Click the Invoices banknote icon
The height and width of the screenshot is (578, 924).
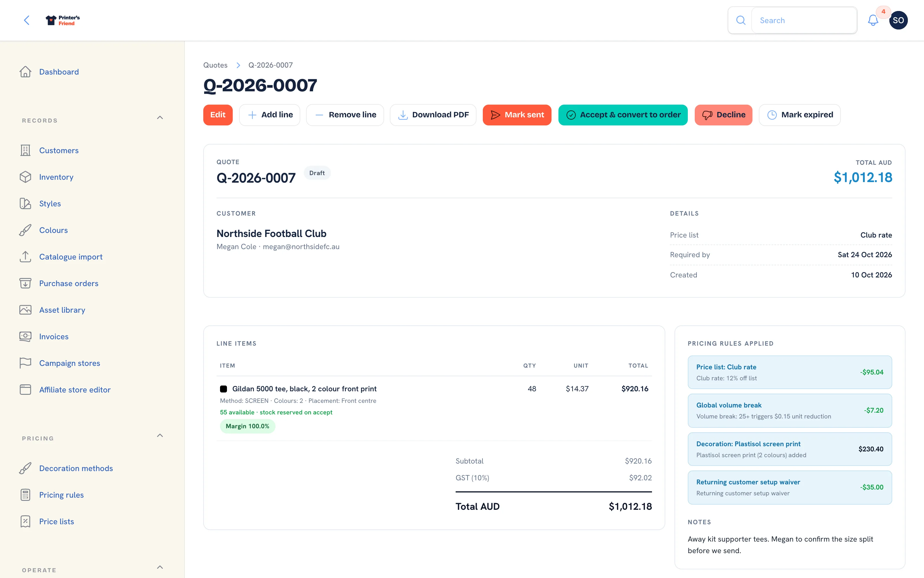[x=26, y=336]
